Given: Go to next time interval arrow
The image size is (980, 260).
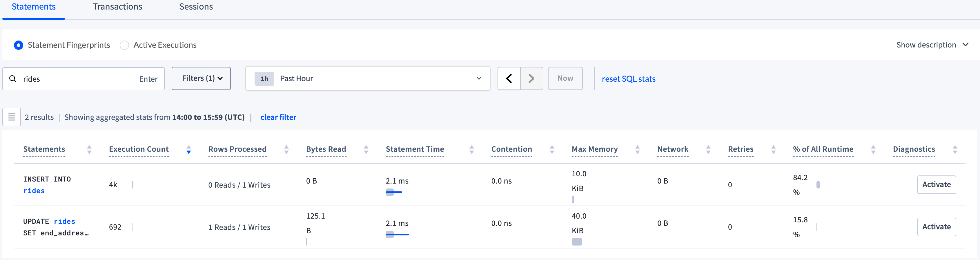Looking at the screenshot, I should click(531, 78).
